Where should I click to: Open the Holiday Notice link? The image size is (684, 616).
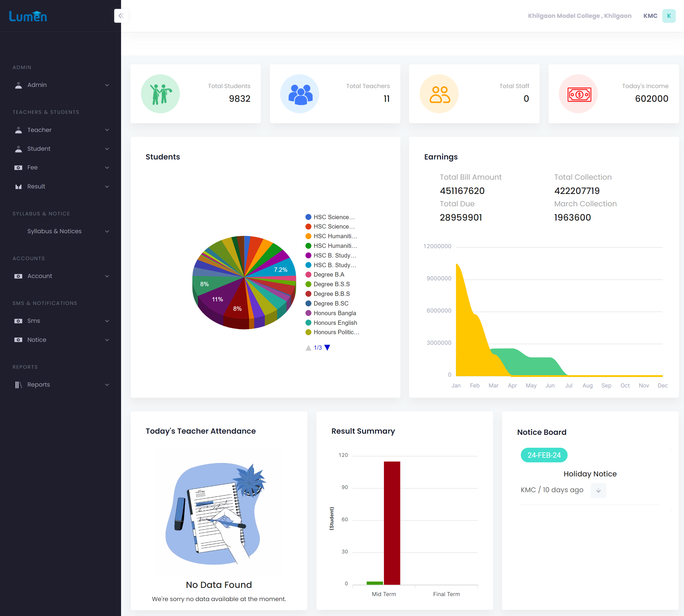click(x=590, y=474)
